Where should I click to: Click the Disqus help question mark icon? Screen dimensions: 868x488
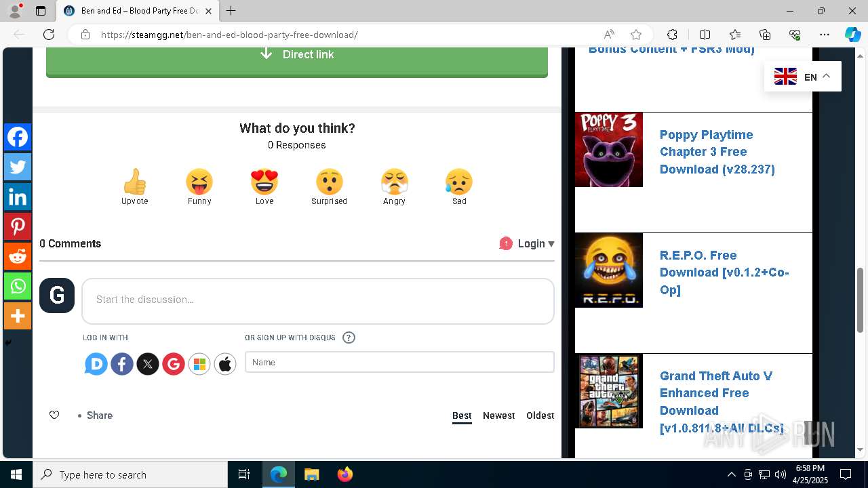click(x=349, y=338)
